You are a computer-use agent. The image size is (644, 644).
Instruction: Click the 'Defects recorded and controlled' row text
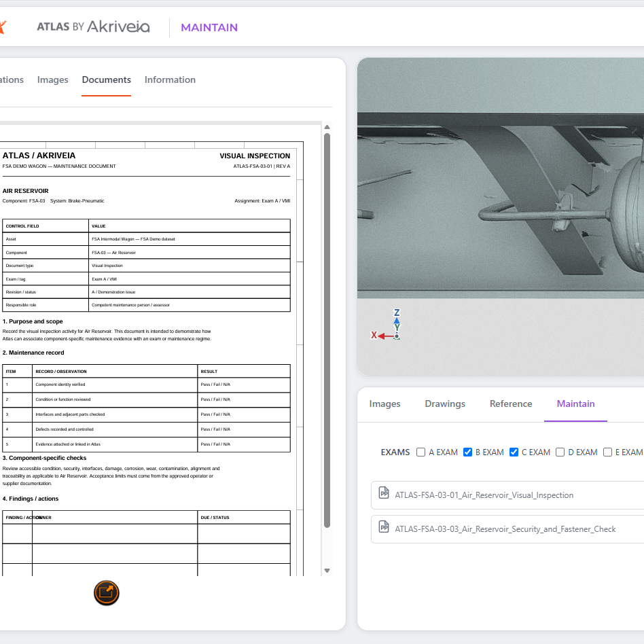point(65,429)
